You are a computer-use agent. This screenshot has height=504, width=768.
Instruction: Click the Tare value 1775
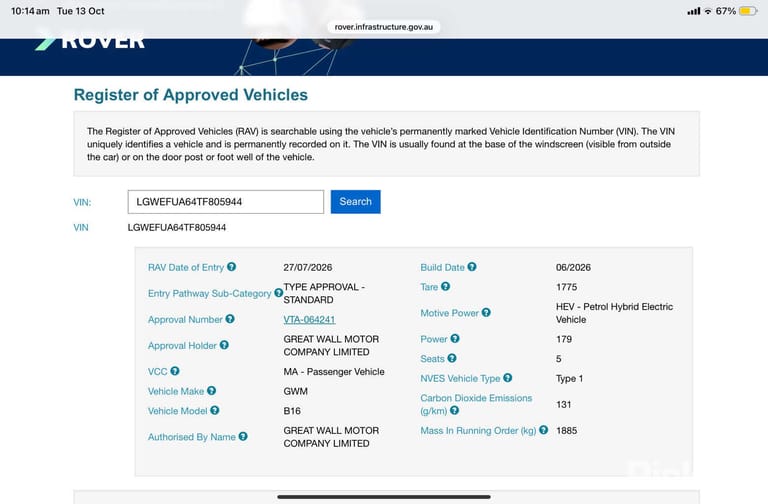point(566,287)
